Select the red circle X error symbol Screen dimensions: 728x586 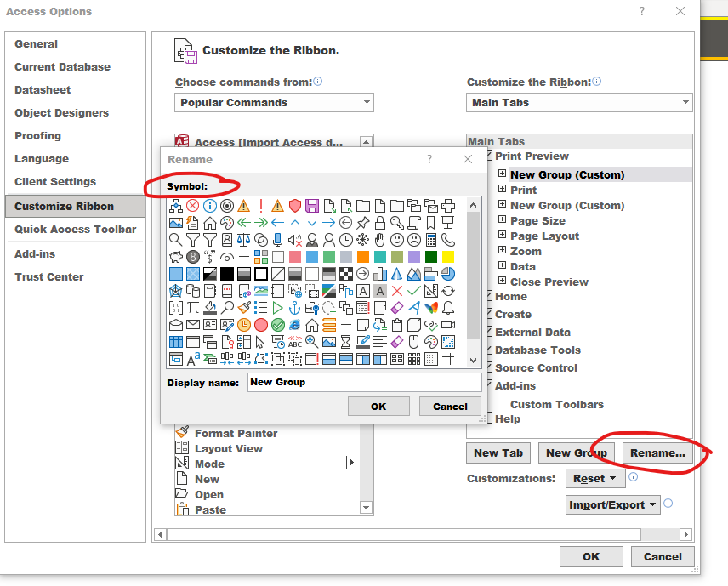tap(193, 205)
